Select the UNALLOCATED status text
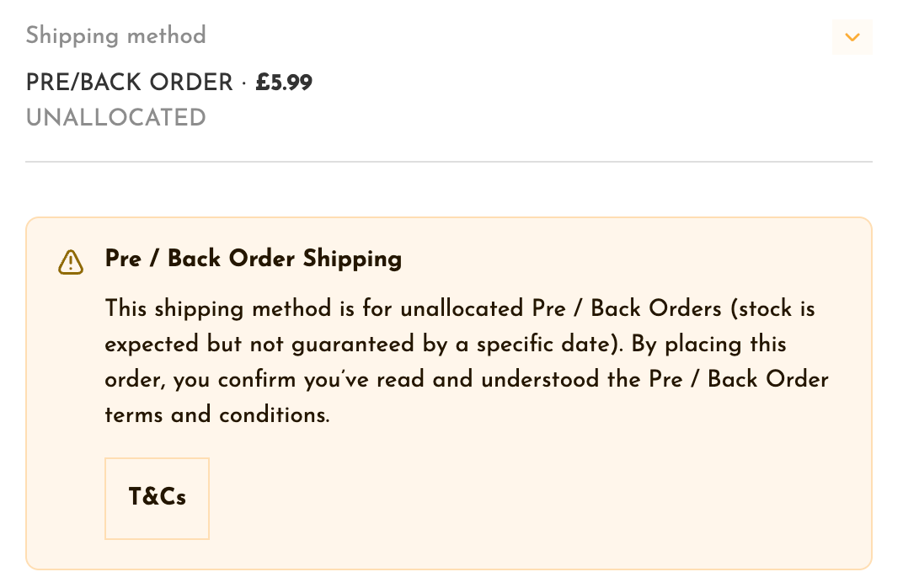 [x=115, y=117]
